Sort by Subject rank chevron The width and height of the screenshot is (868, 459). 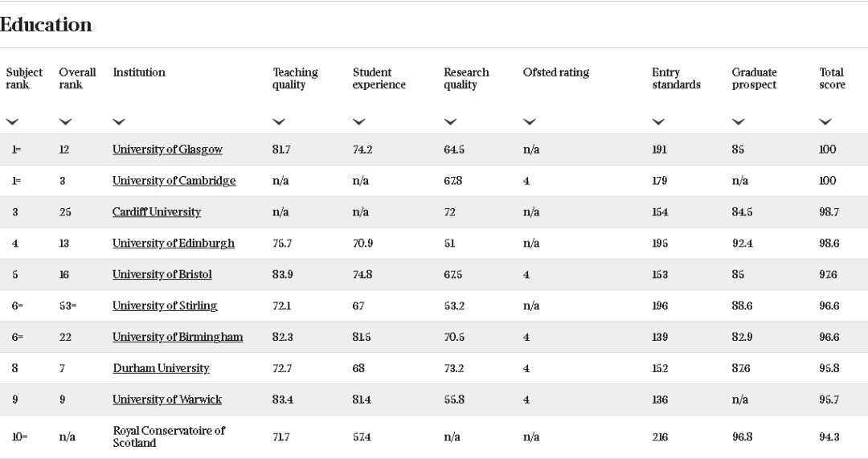pos(12,122)
